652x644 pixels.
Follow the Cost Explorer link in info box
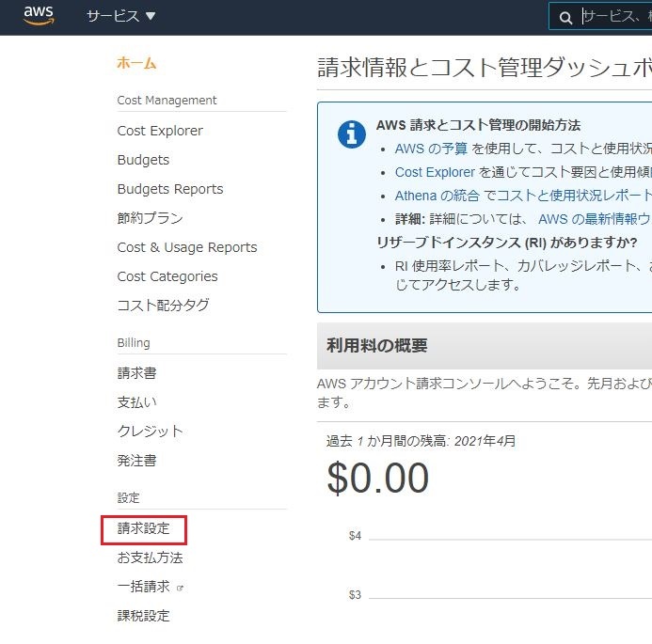pyautogui.click(x=435, y=172)
